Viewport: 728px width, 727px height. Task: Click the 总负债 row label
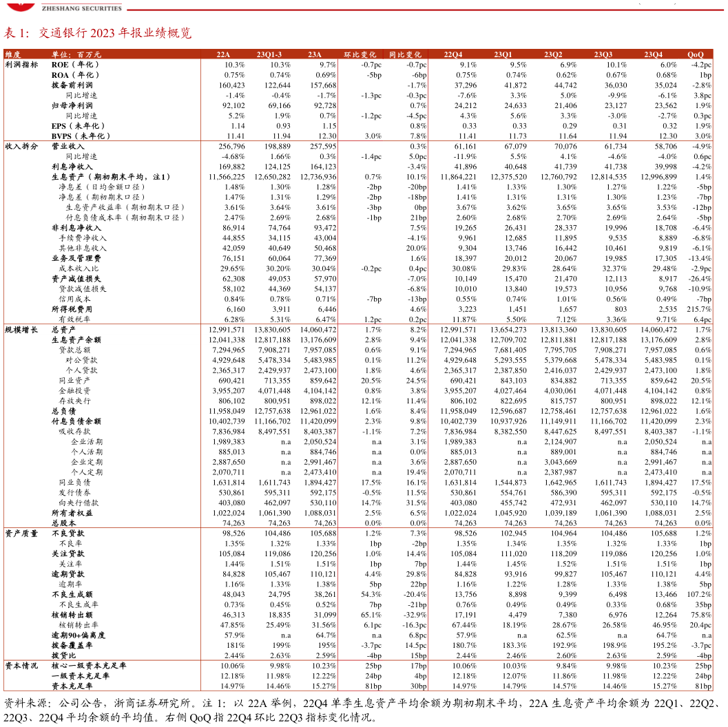(63, 412)
